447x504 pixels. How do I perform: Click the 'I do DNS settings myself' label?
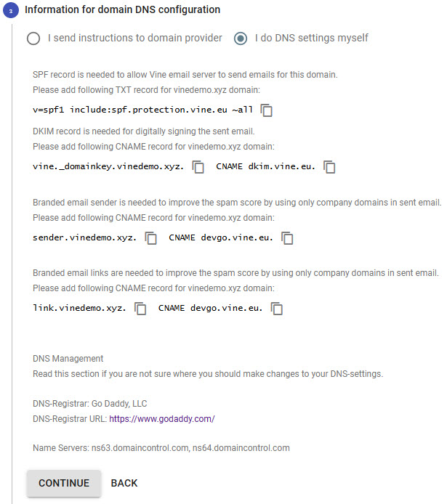point(311,38)
